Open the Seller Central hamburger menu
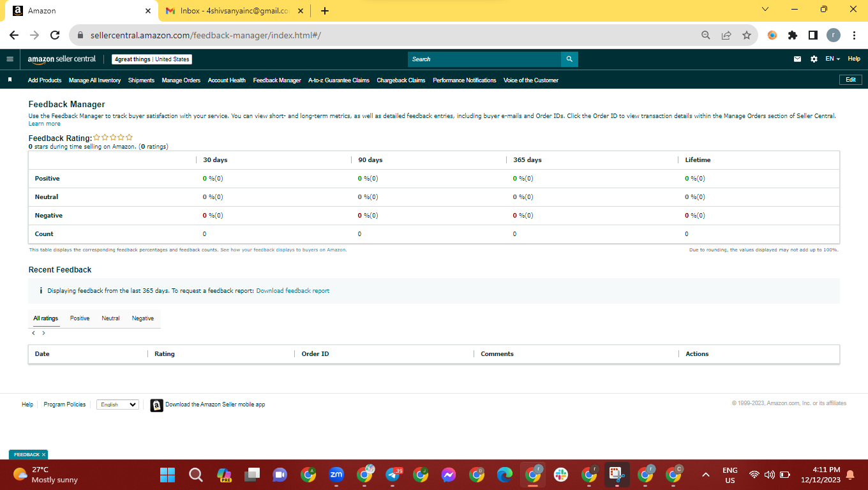 coord(10,59)
